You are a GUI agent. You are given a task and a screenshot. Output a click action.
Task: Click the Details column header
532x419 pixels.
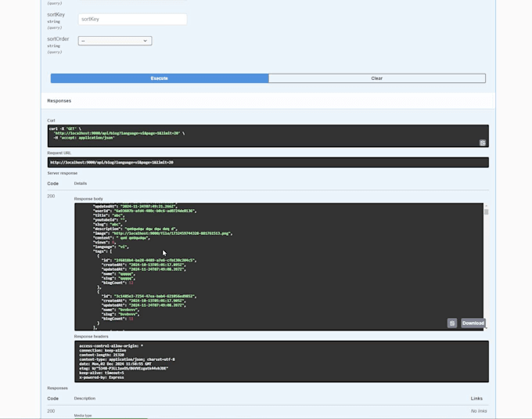[x=81, y=183]
